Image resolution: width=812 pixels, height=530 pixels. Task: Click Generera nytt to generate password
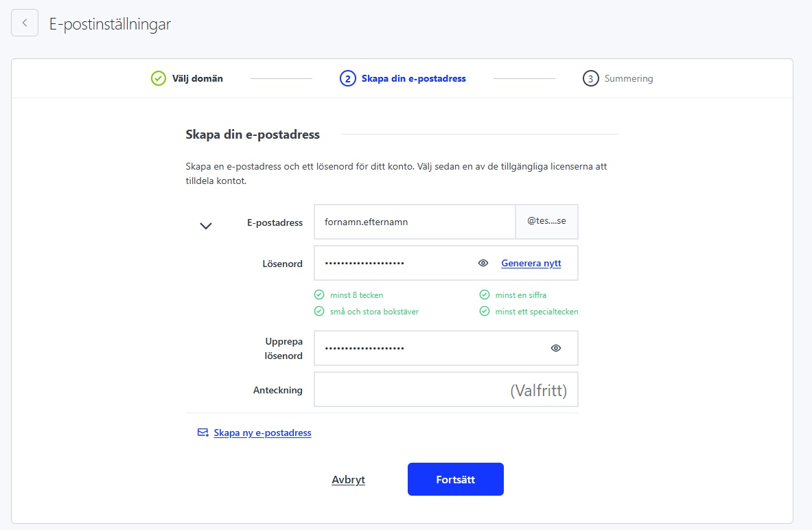pos(531,263)
